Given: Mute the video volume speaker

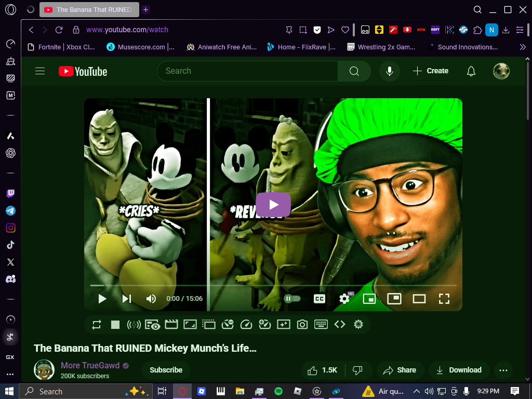Looking at the screenshot, I should click(151, 299).
